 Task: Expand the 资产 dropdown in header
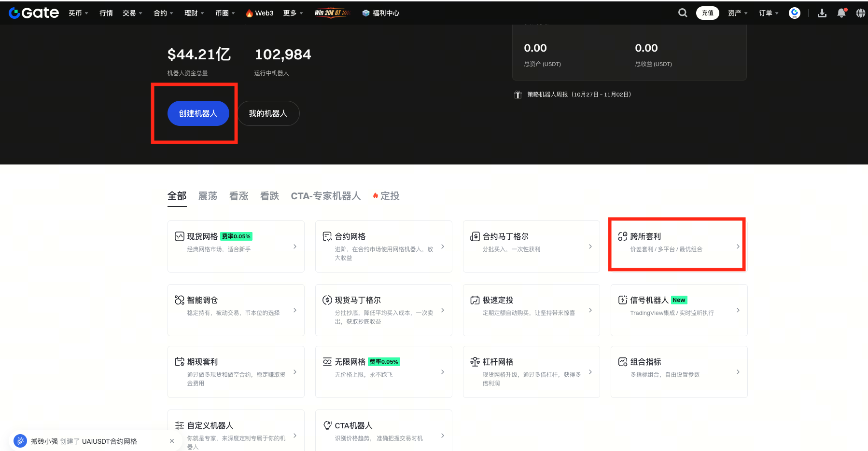coord(737,13)
